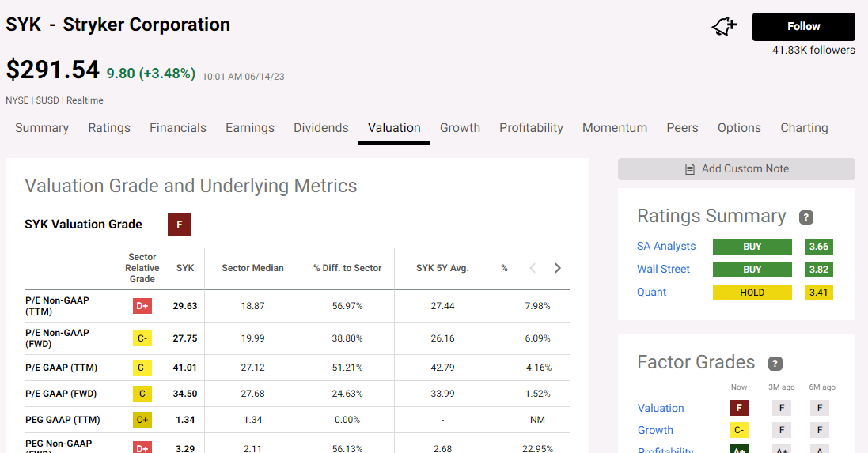Click the note icon in Add Custom Note
The width and height of the screenshot is (868, 453).
point(690,169)
